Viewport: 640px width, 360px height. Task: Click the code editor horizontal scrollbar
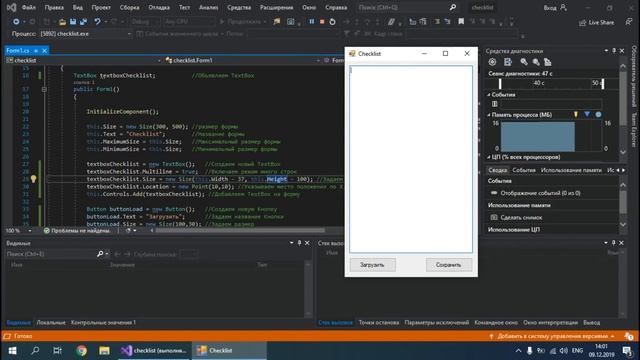240,231
